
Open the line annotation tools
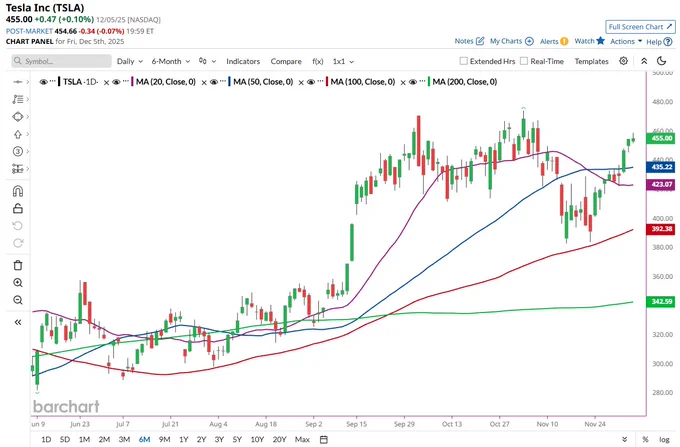pos(17,99)
